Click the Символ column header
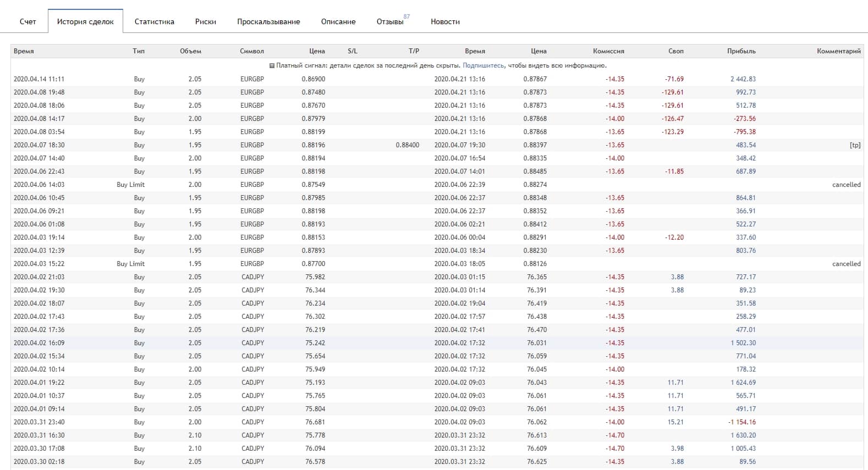 click(251, 51)
